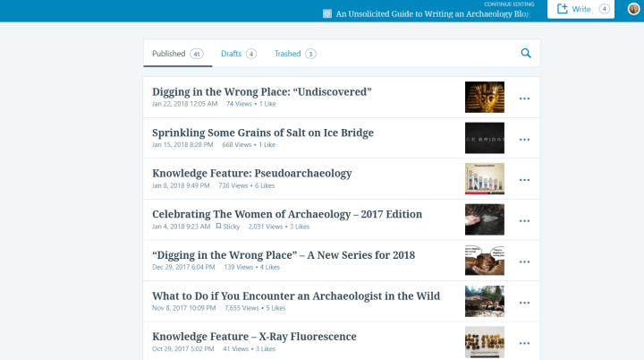Open the ellipsis menu for "Undiscovered" post
644x360 pixels.
pyautogui.click(x=524, y=99)
